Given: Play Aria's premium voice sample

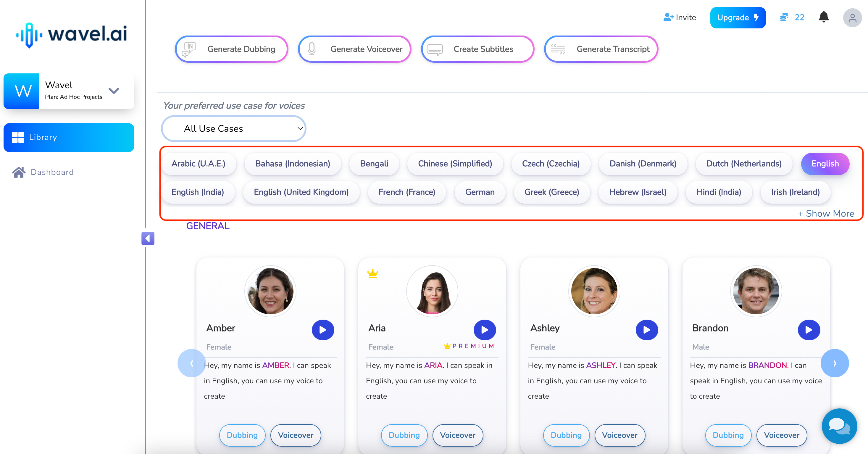Looking at the screenshot, I should [x=485, y=329].
